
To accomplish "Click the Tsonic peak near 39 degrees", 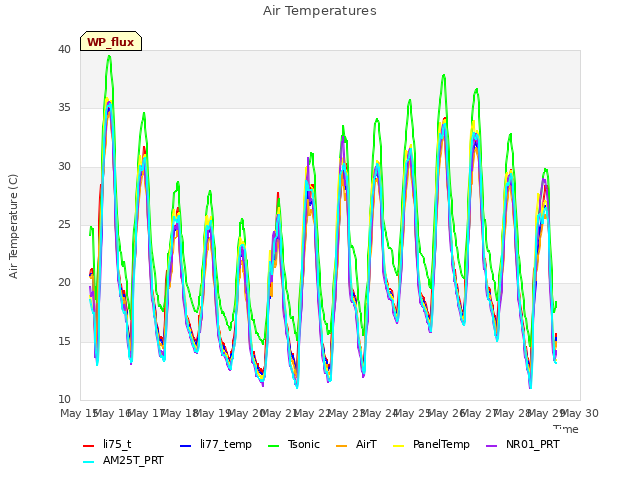I will pyautogui.click(x=109, y=56).
